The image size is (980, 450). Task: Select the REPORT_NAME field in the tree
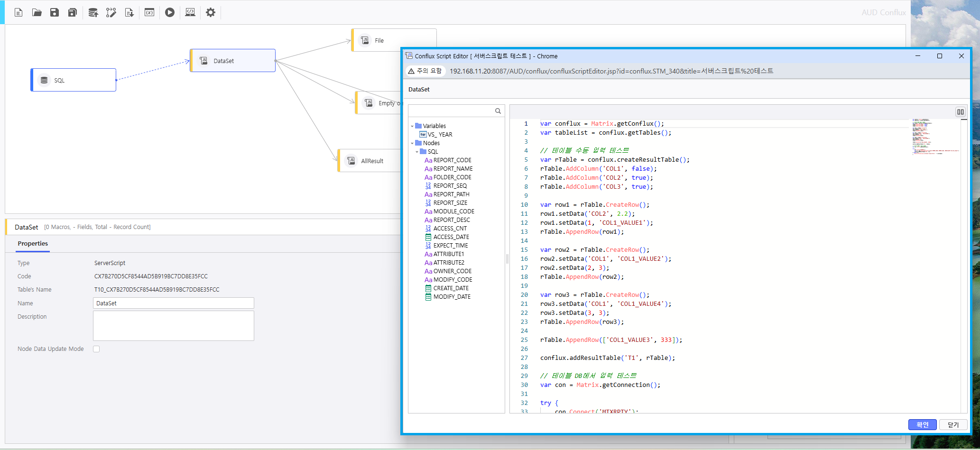click(453, 169)
